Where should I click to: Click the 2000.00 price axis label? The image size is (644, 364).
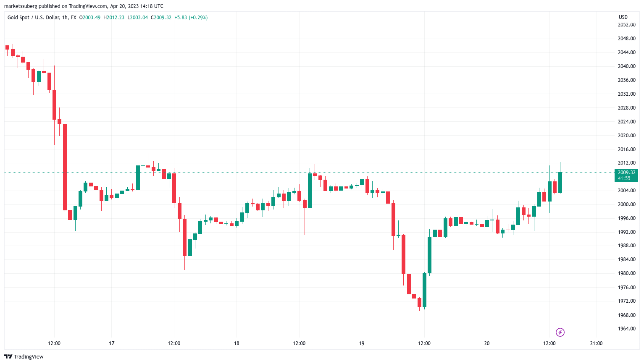coord(626,204)
